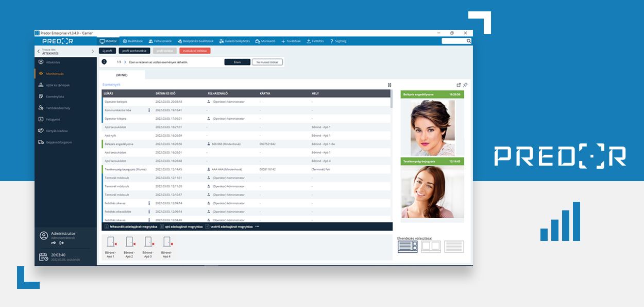Screen dimensions: 644x307
Task: Open Gépjárműforgalom truck icon
Action: point(41,142)
